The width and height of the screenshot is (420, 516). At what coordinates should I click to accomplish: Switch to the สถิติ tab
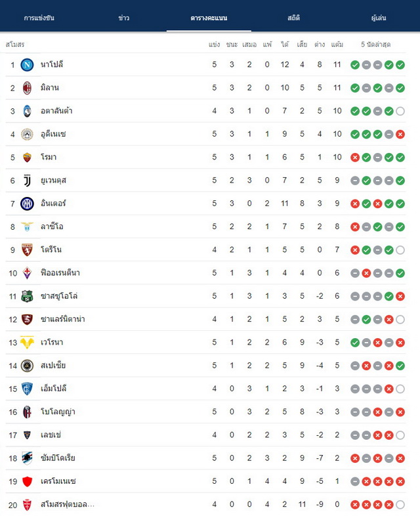click(294, 18)
